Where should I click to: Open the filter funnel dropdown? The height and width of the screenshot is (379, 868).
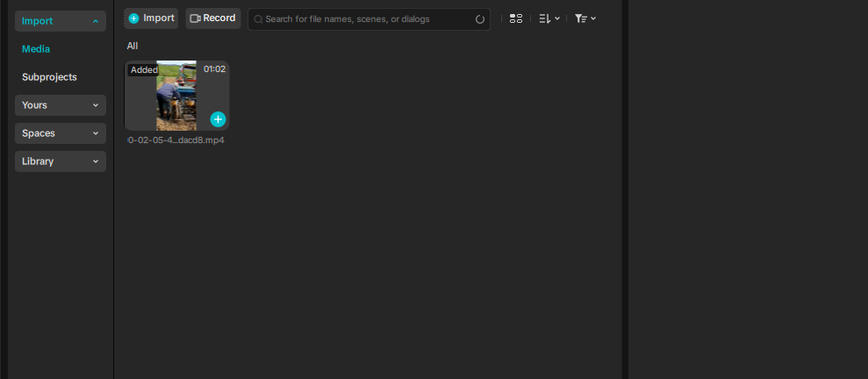tap(585, 18)
